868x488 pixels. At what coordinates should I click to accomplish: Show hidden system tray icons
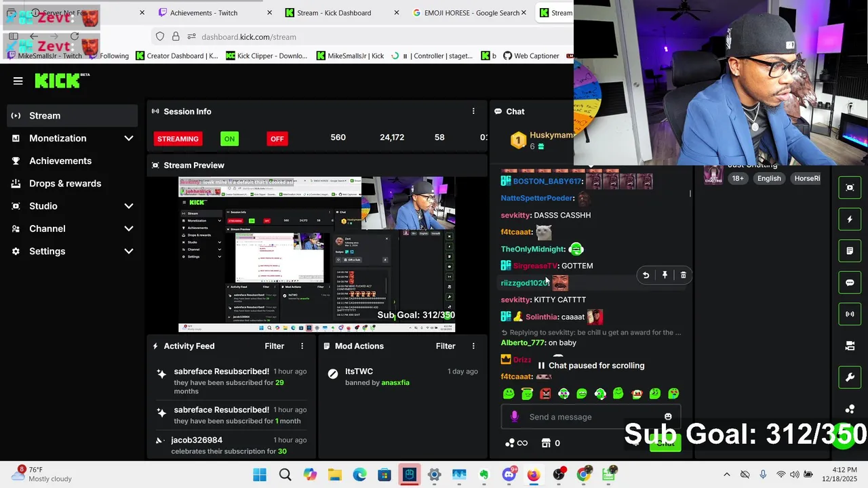727,474
